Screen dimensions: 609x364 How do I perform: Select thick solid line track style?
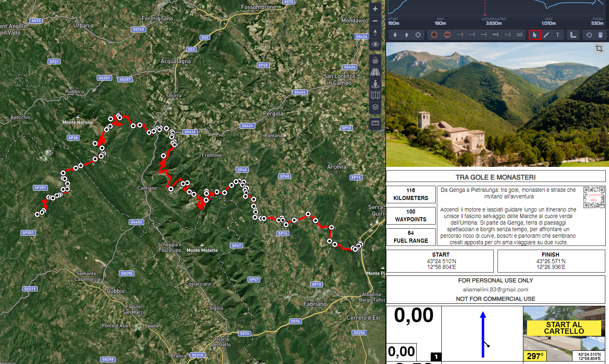[495, 35]
